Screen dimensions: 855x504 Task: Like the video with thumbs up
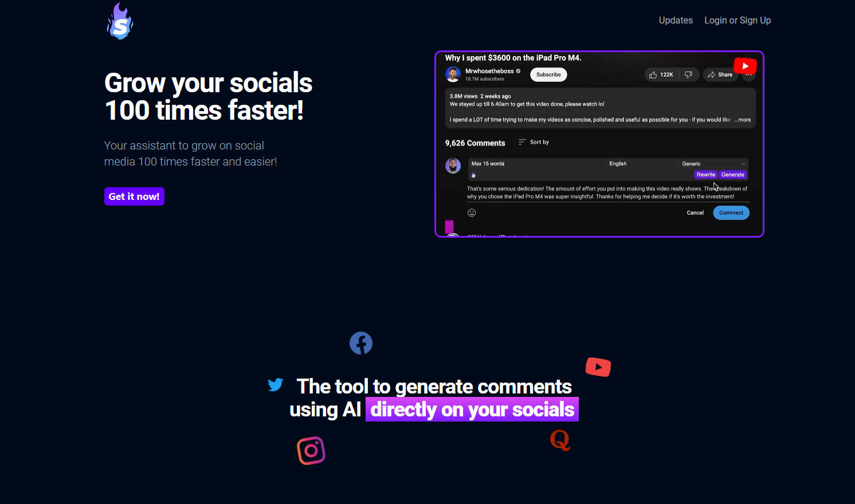pos(653,74)
